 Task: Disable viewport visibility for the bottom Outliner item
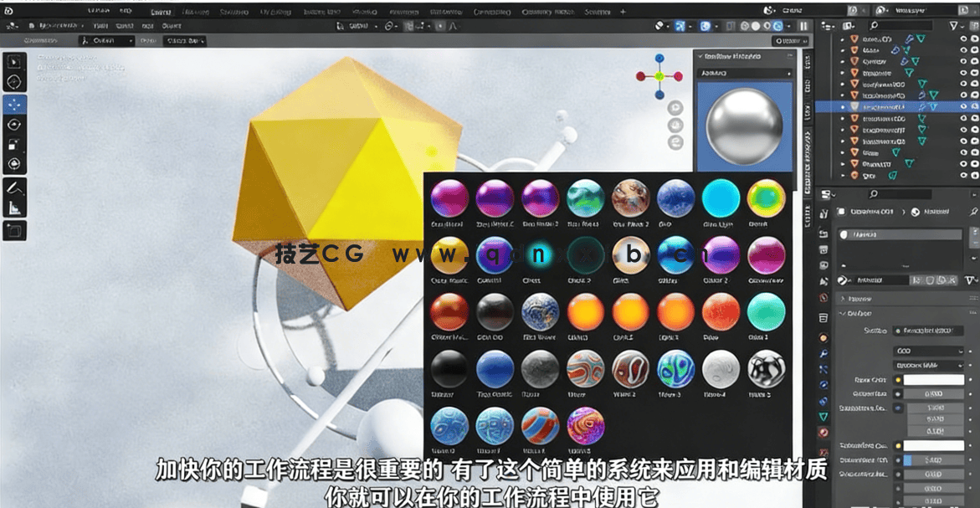(x=973, y=177)
